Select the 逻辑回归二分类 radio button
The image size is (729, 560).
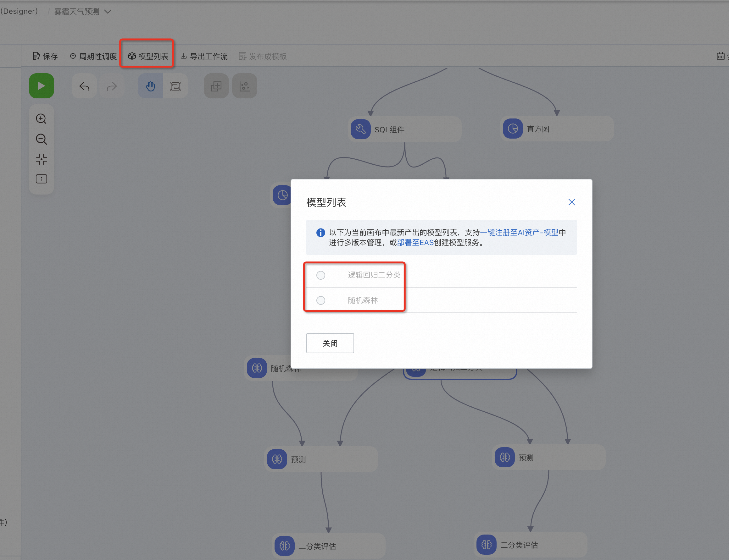tap(320, 275)
